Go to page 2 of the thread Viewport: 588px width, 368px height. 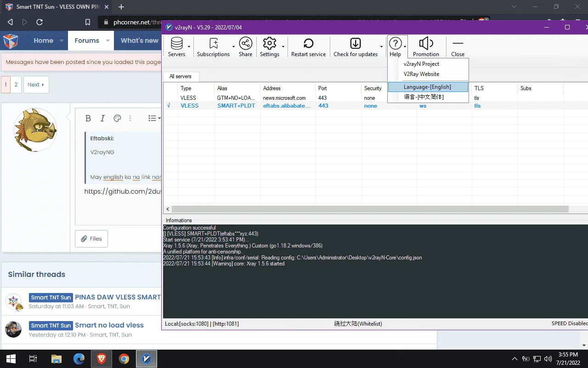click(x=16, y=85)
